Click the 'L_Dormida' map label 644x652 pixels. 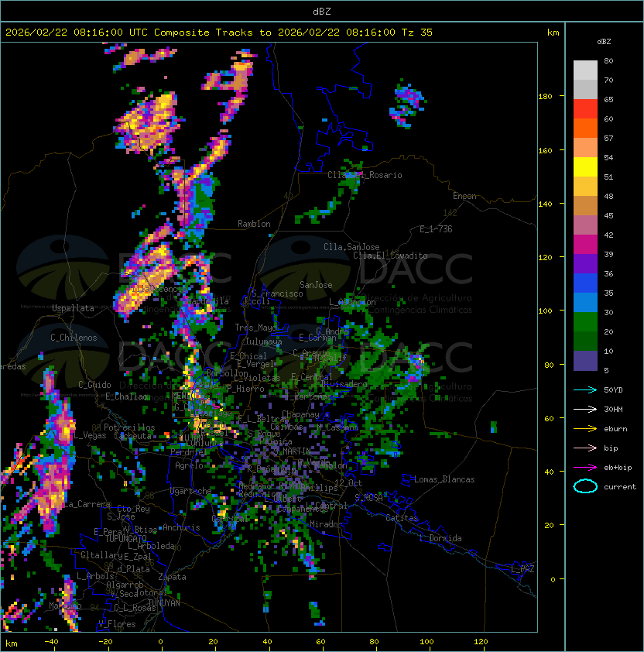pos(440,538)
